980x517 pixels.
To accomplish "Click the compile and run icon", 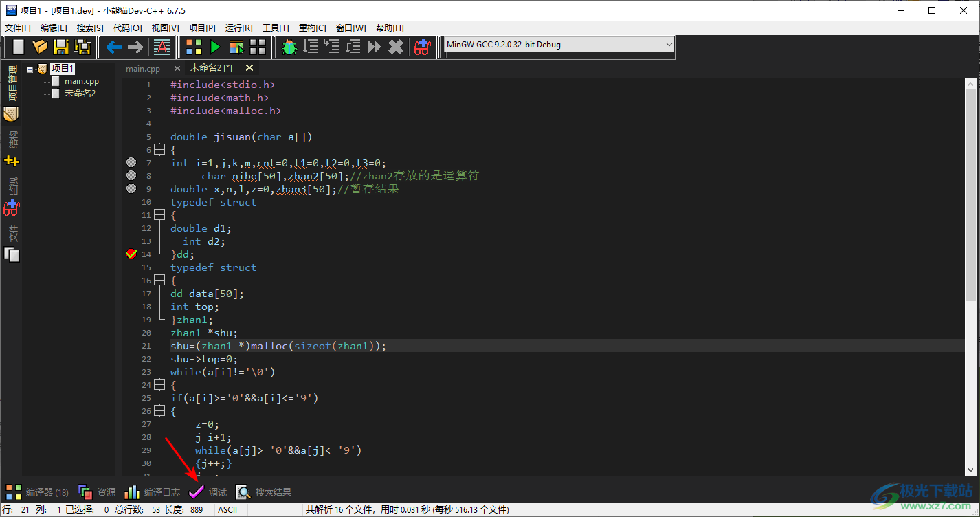I will (236, 47).
